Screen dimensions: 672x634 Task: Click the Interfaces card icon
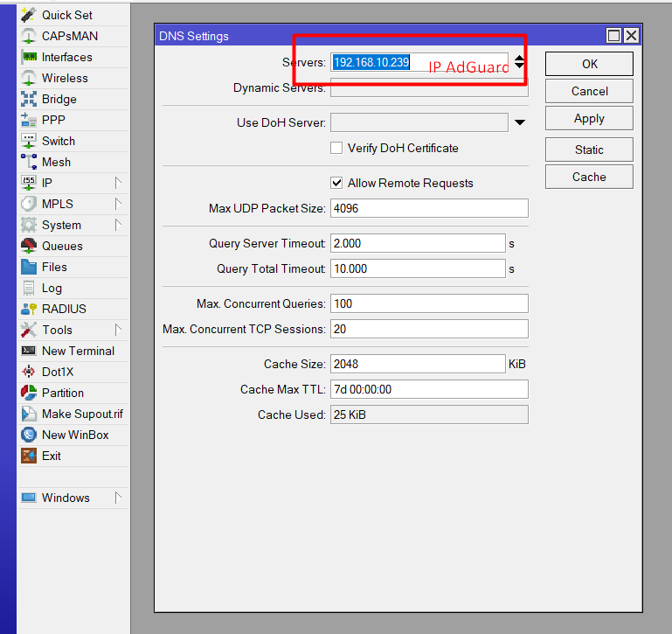coord(29,57)
